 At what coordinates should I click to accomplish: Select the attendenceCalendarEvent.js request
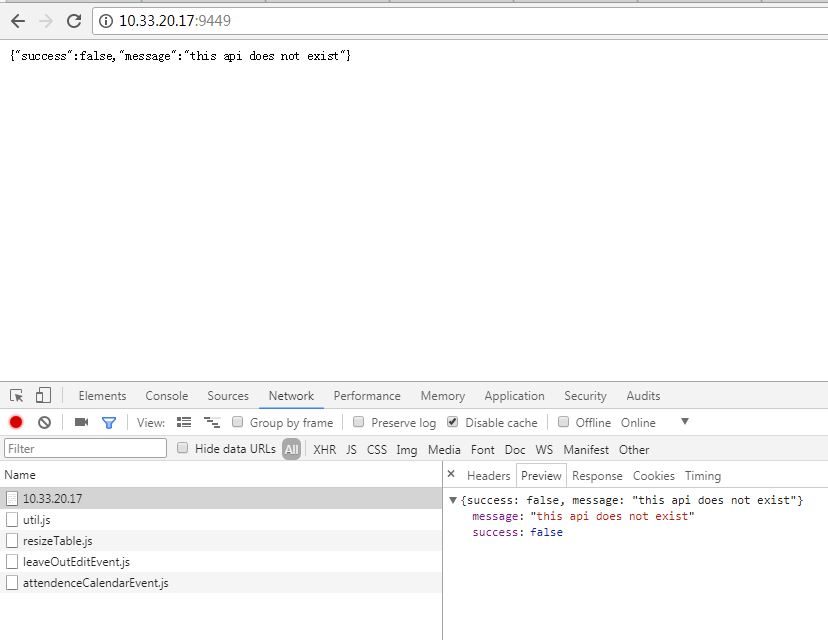point(221,583)
